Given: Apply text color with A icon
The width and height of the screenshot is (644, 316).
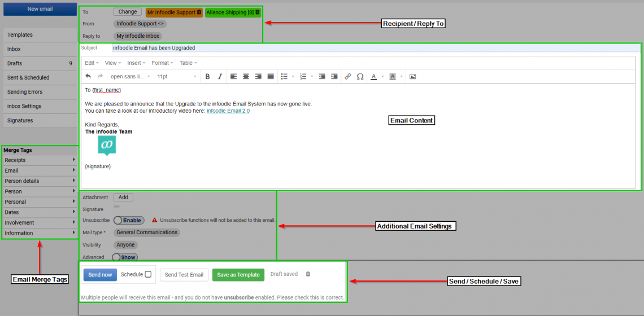Looking at the screenshot, I should coord(374,76).
